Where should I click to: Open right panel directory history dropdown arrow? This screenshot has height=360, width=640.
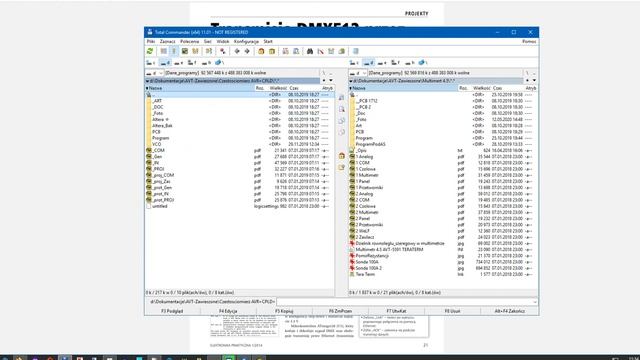534,81
